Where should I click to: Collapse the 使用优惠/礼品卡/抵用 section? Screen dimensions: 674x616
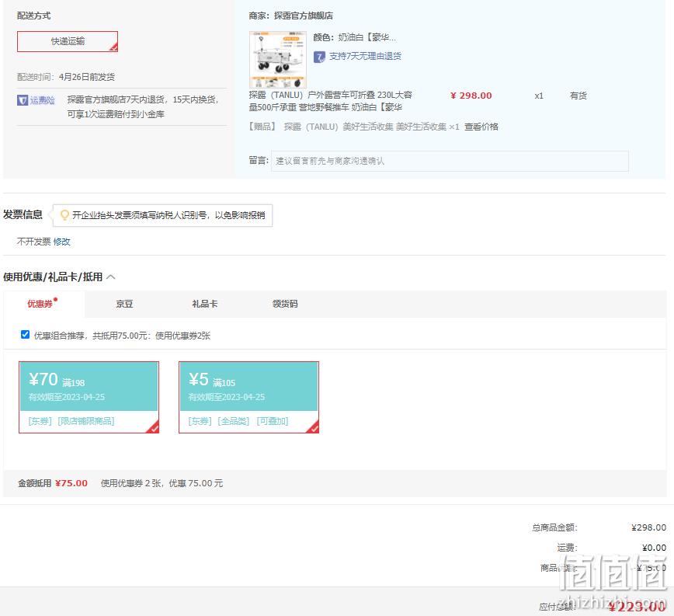[111, 277]
